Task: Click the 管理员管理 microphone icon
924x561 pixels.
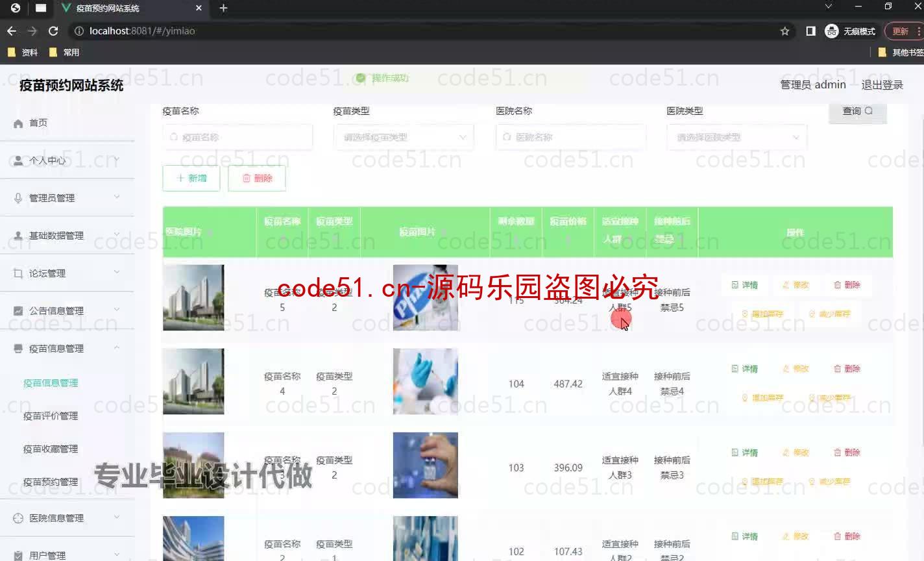Action: [18, 198]
